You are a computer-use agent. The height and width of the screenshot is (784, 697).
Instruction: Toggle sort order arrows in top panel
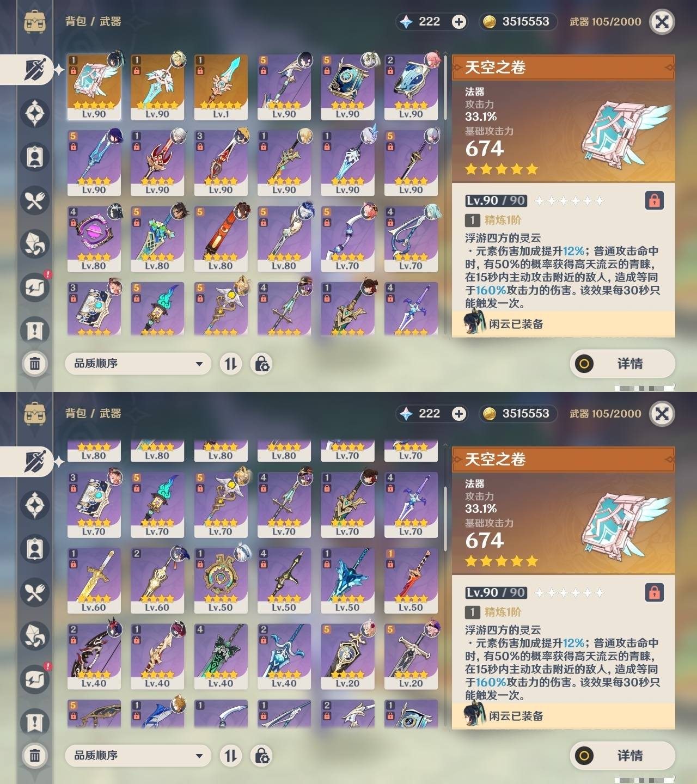tap(231, 364)
